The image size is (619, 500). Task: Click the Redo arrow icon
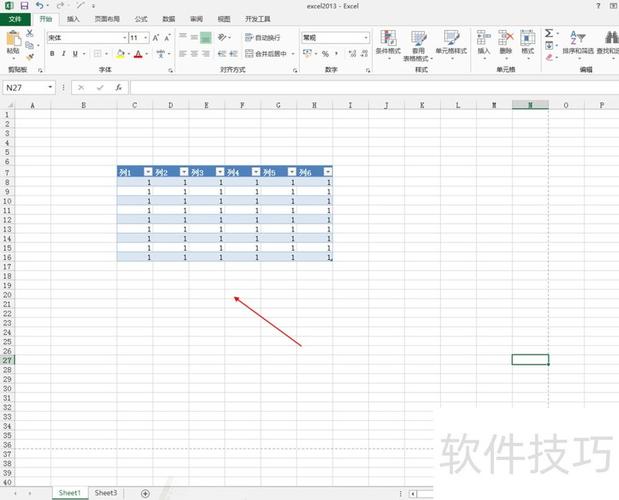point(60,6)
